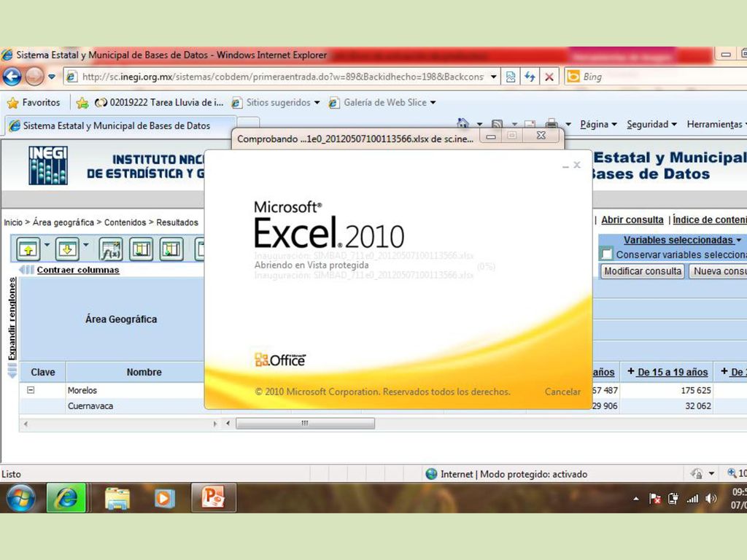This screenshot has width=747, height=560.
Task: Go back with Internet Explorer back arrow
Action: 12,76
